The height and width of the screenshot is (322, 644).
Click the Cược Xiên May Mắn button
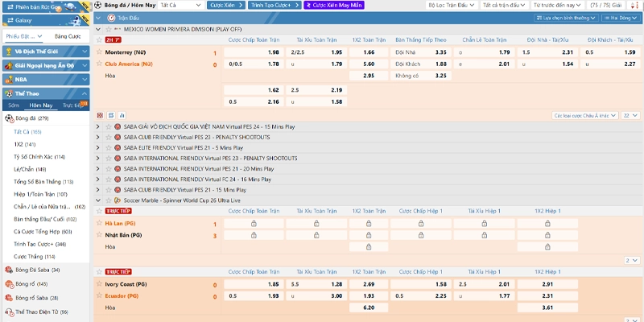(334, 6)
